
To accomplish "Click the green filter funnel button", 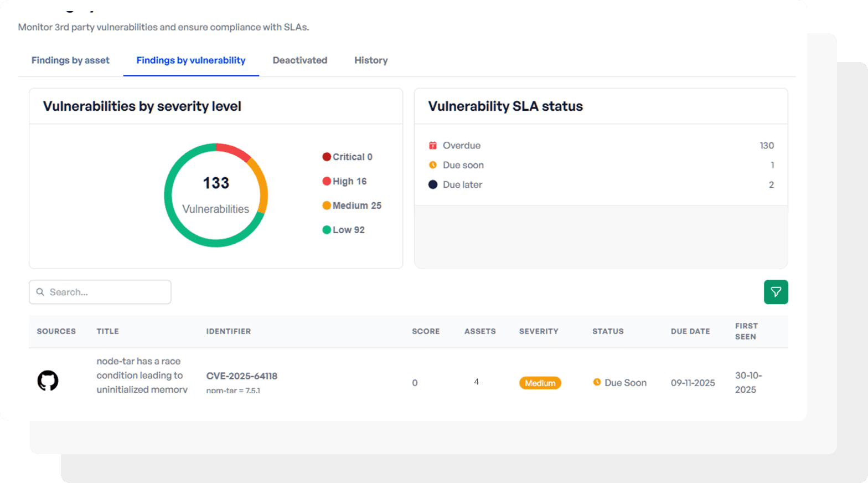I will click(776, 292).
